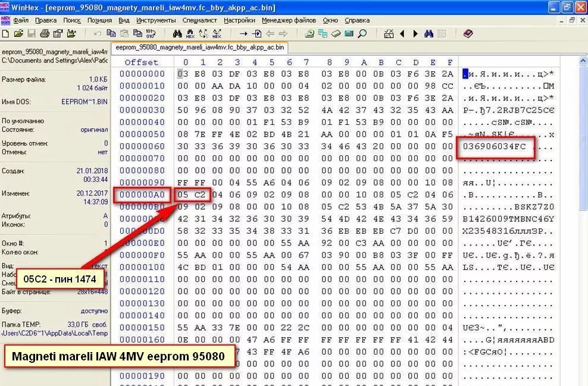Select offset row 00000090
588x386 pixels.
(x=142, y=183)
